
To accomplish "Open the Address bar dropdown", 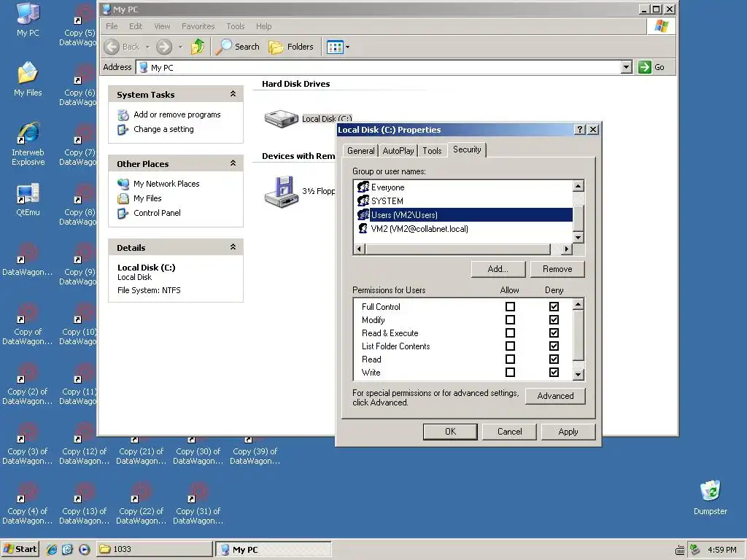I will click(627, 67).
